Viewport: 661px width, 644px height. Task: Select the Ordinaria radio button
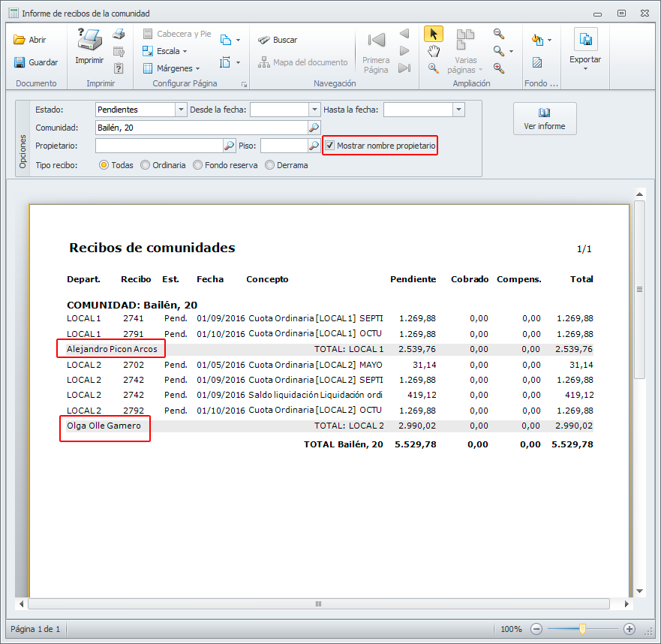pos(146,165)
